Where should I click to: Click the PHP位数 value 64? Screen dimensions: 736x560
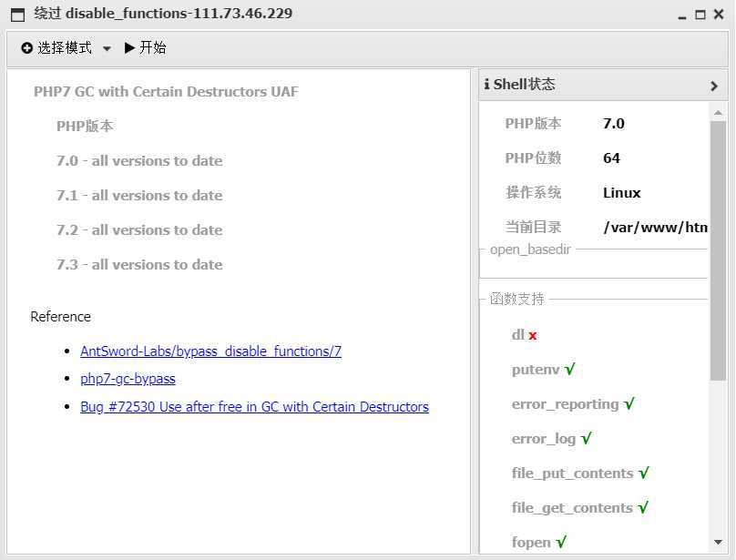[x=611, y=158]
